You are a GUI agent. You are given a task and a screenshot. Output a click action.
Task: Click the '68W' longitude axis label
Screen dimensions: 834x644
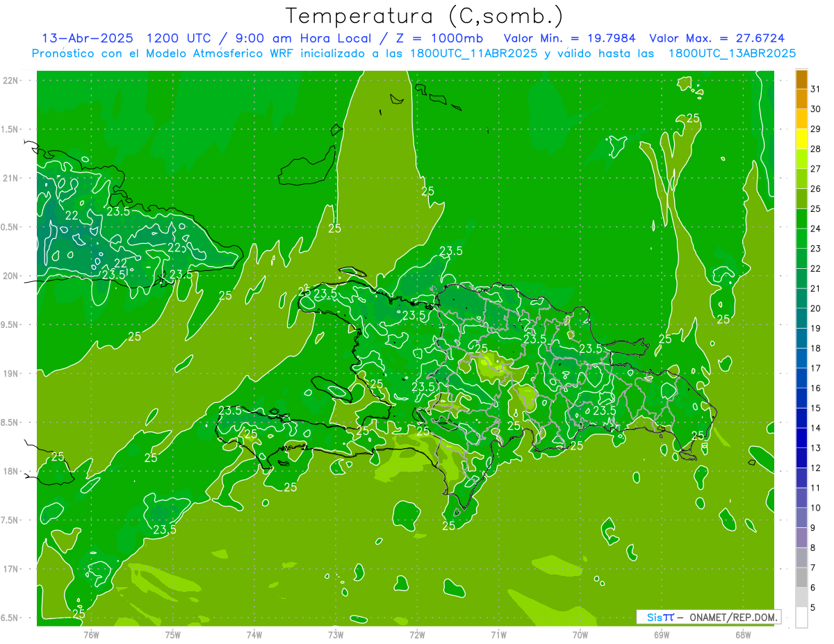743,635
